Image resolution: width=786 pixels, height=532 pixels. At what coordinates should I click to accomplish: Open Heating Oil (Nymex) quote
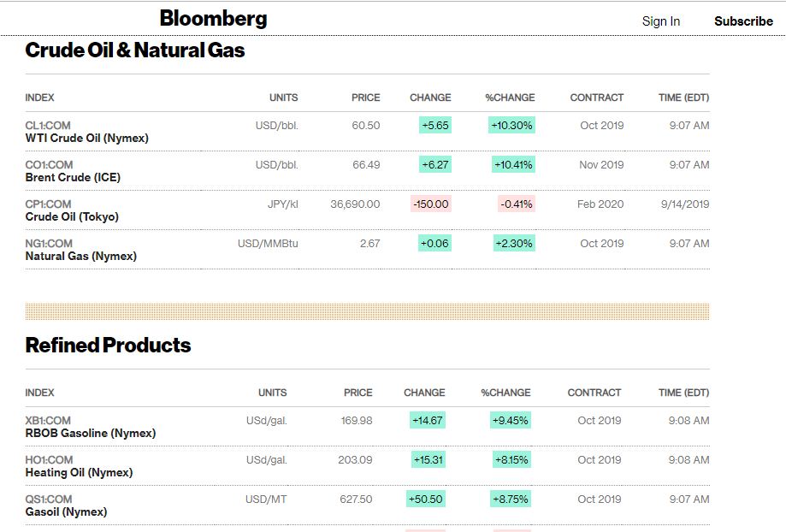(x=79, y=472)
